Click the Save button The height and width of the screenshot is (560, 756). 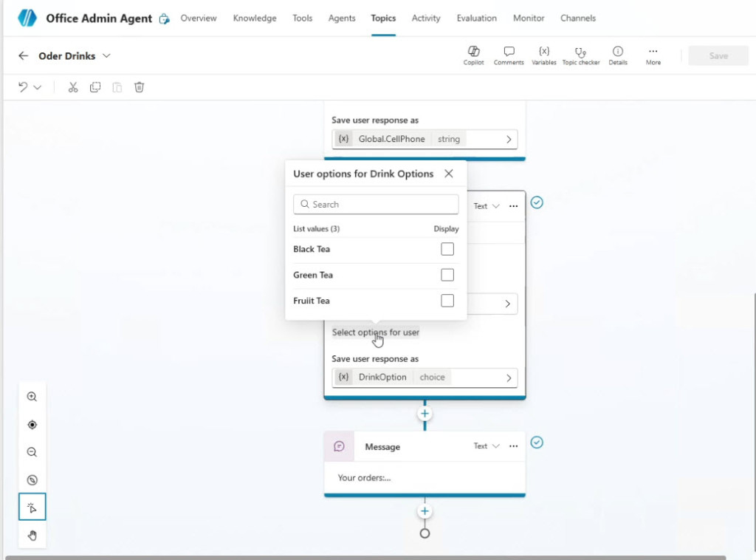[718, 56]
